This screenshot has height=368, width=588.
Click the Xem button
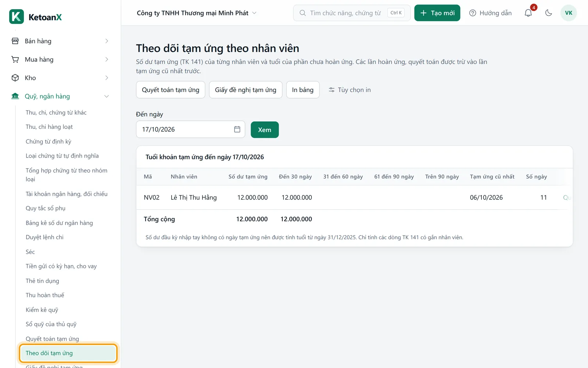pyautogui.click(x=265, y=130)
